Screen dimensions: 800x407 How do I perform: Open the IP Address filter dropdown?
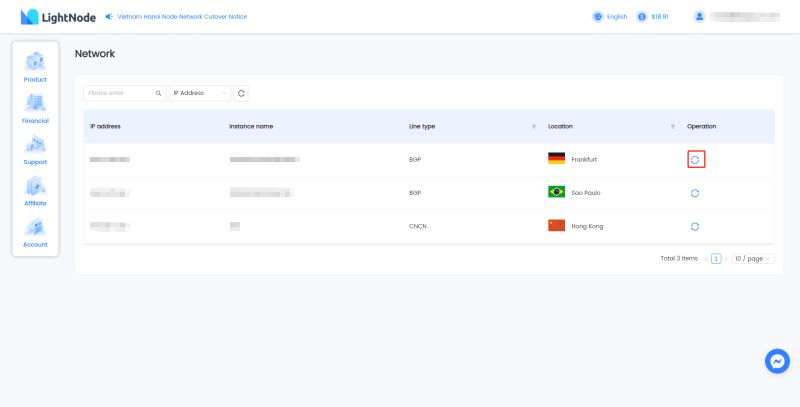[x=199, y=93]
